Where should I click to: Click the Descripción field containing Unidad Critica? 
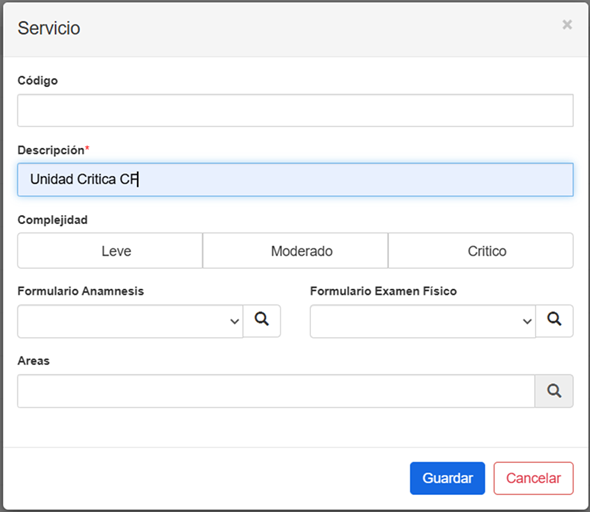point(295,179)
